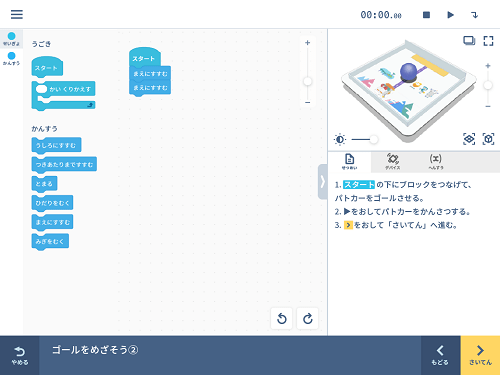The width and height of the screenshot is (500, 375).
Task: Click the やめる quit button
Action: coord(20,355)
